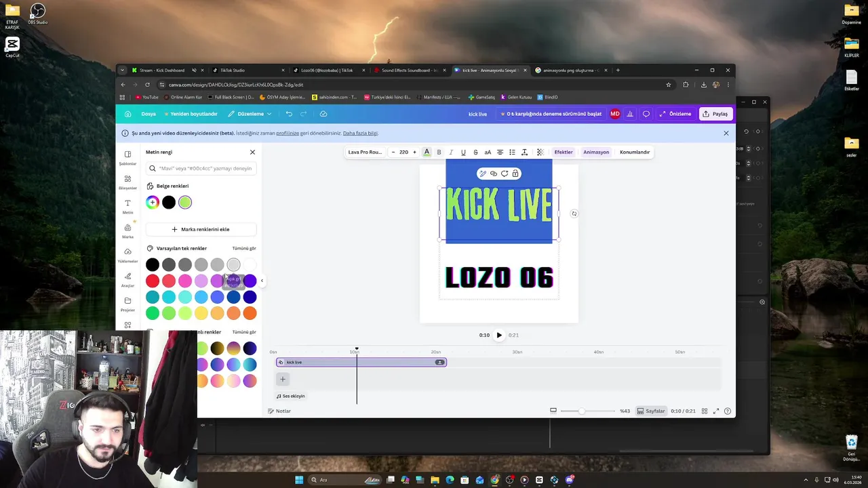
Task: Open the text color tool
Action: [427, 152]
